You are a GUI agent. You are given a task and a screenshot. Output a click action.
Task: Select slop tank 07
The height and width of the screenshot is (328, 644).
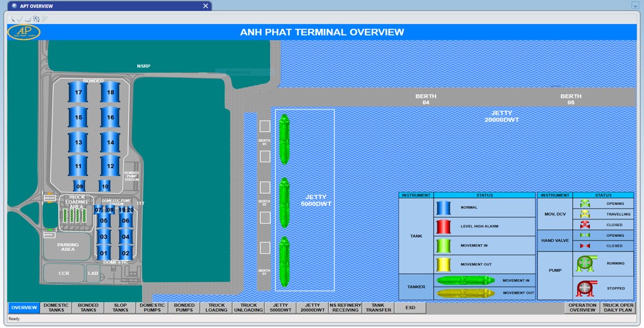coord(98,210)
